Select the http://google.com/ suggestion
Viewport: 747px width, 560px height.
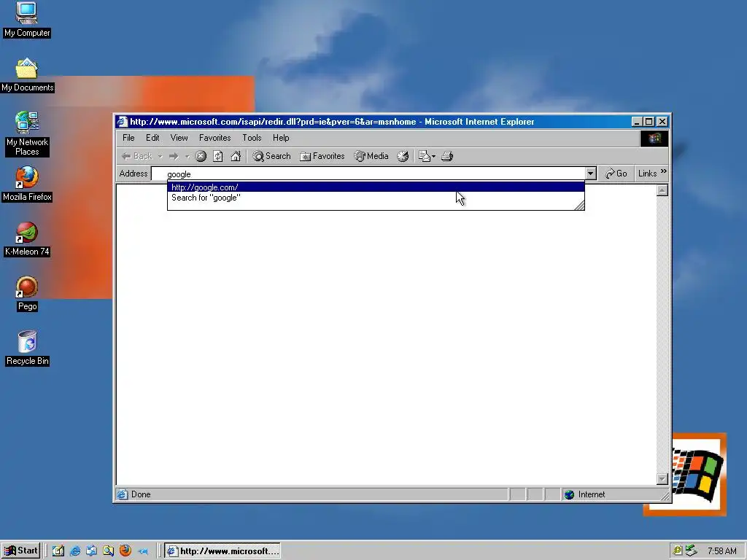coord(376,187)
